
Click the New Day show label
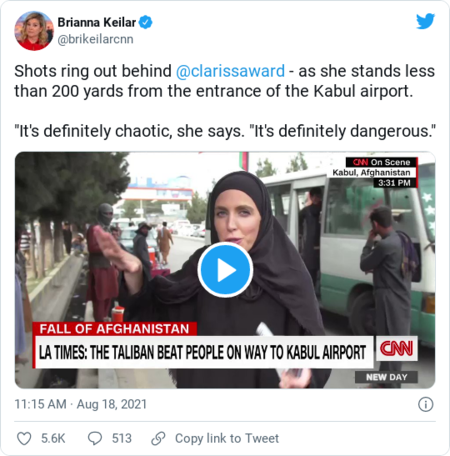click(386, 377)
